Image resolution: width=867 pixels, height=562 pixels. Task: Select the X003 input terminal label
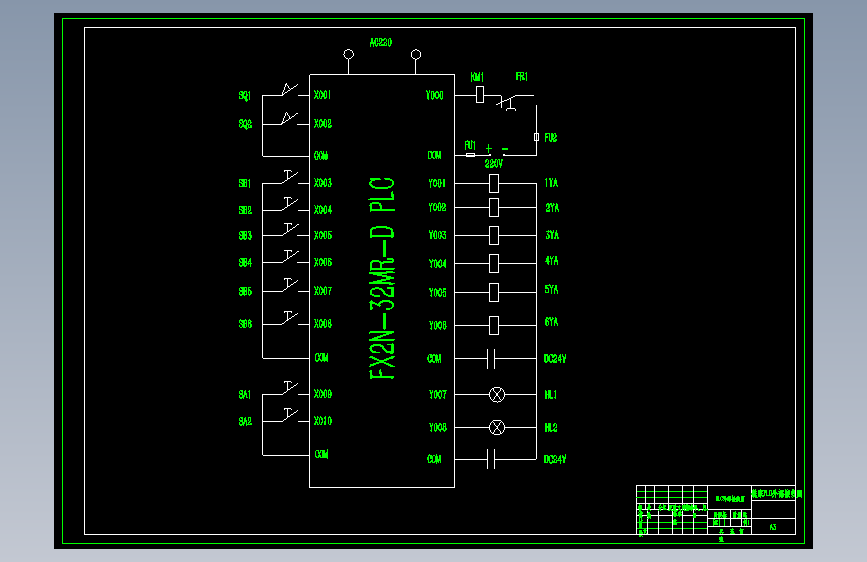pos(323,183)
